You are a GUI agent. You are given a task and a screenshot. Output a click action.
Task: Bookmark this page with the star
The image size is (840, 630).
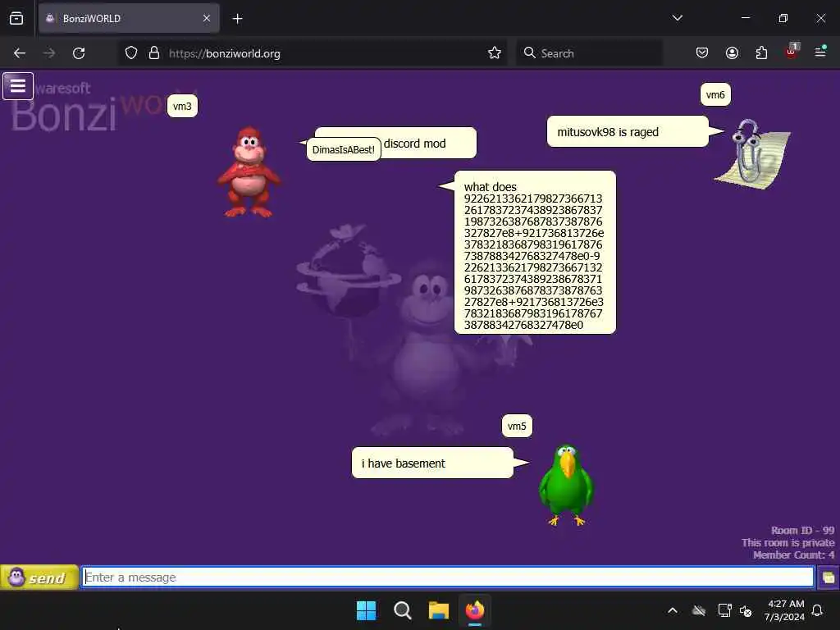pyautogui.click(x=495, y=53)
